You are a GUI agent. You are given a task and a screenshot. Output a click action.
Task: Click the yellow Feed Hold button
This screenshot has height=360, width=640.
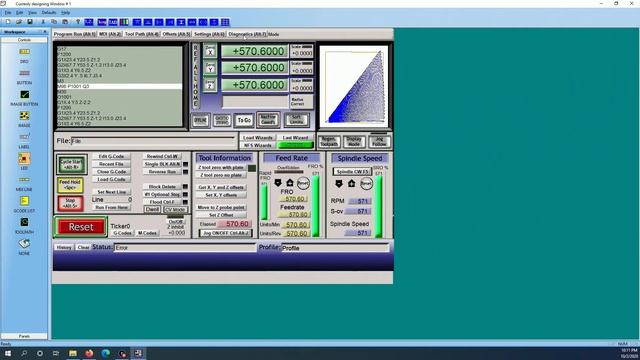(70, 185)
